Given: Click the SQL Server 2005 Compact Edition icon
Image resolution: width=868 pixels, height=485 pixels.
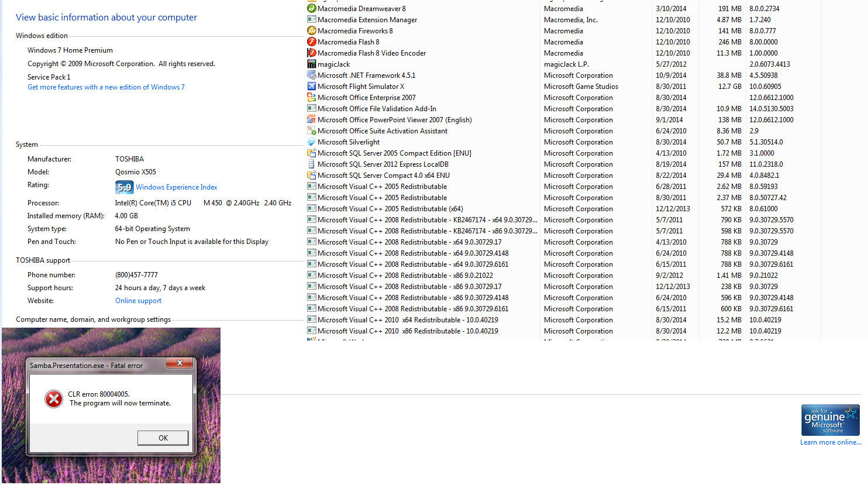Looking at the screenshot, I should (x=312, y=153).
